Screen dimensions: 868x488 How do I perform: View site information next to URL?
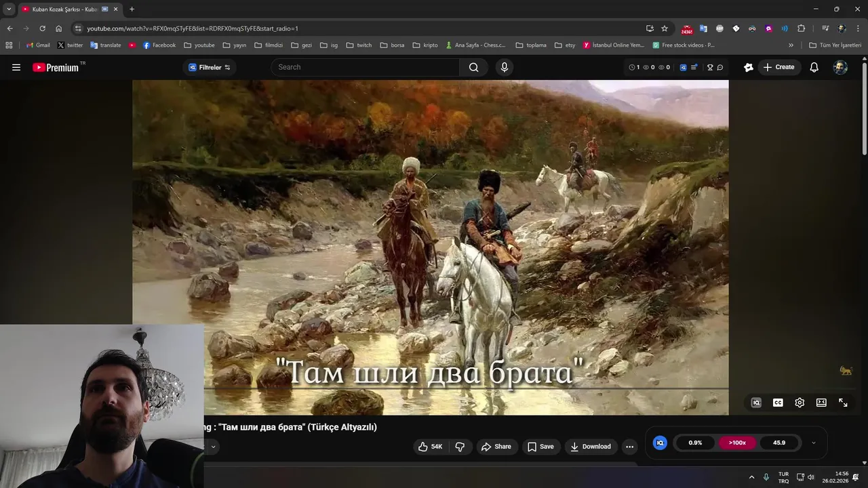78,28
